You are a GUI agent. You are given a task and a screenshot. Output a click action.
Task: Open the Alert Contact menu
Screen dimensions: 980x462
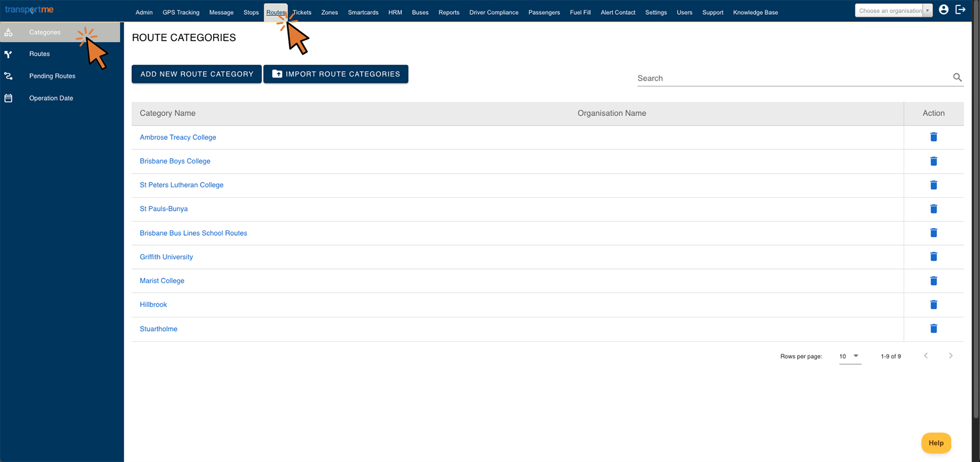(618, 12)
